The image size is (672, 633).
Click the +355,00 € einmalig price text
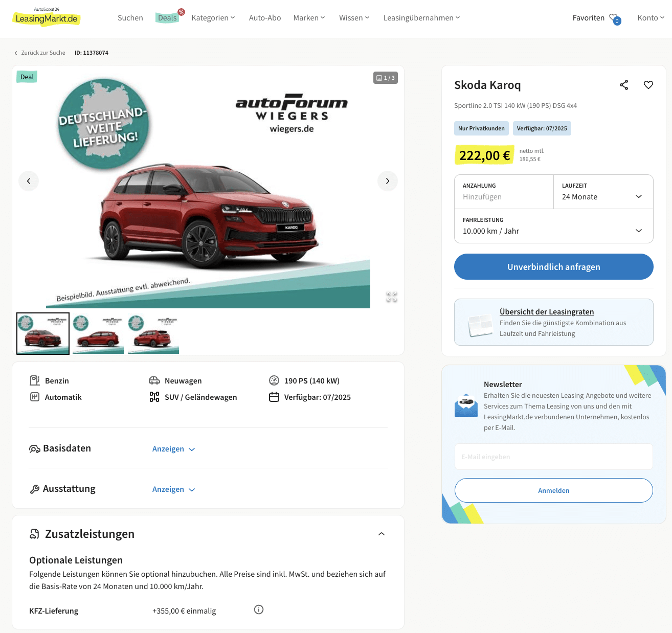click(184, 611)
